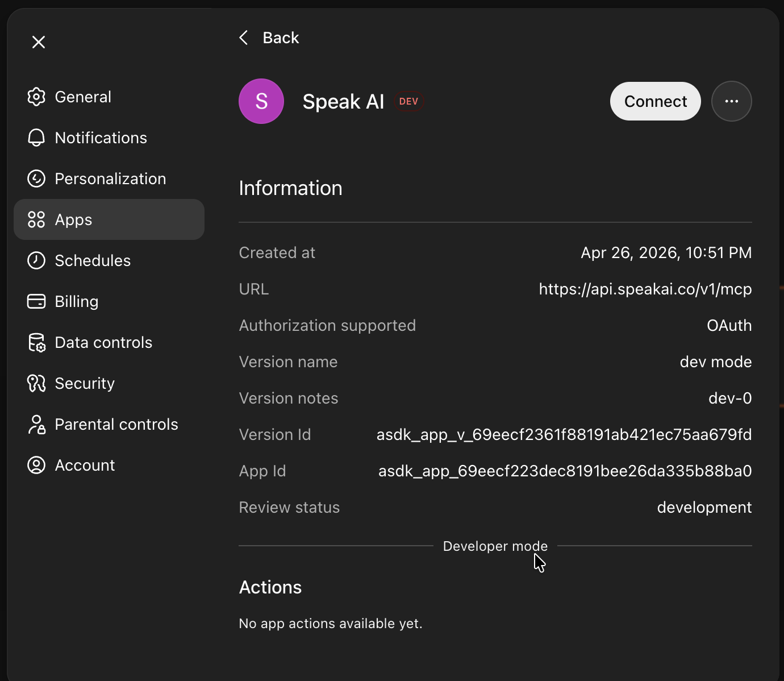Open the Security settings tab
784x681 pixels.
[x=109, y=383]
